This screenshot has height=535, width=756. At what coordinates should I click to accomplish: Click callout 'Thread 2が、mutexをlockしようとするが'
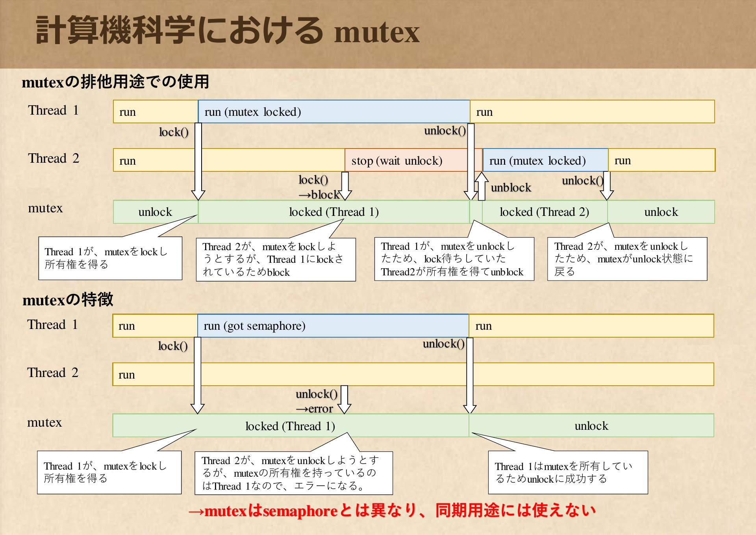[276, 259]
